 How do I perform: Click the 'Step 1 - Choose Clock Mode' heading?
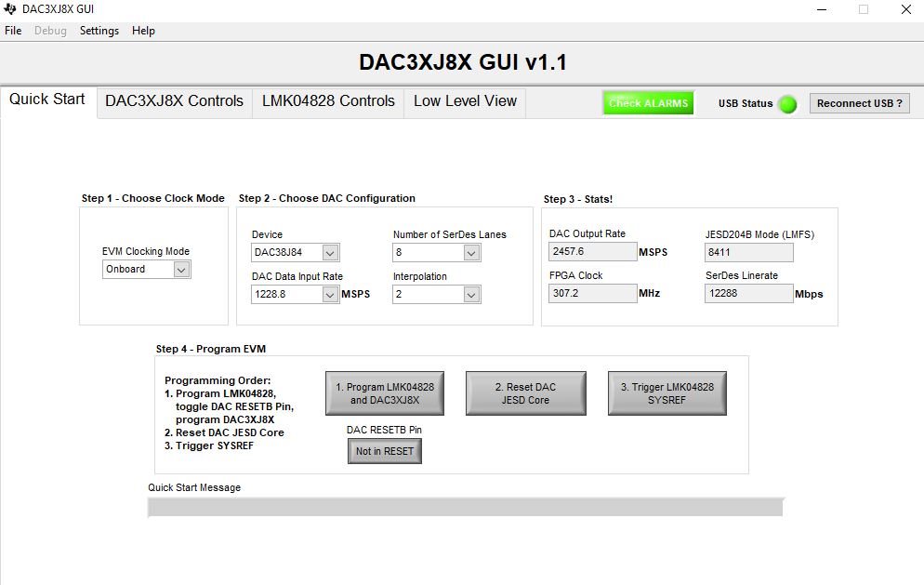[153, 198]
